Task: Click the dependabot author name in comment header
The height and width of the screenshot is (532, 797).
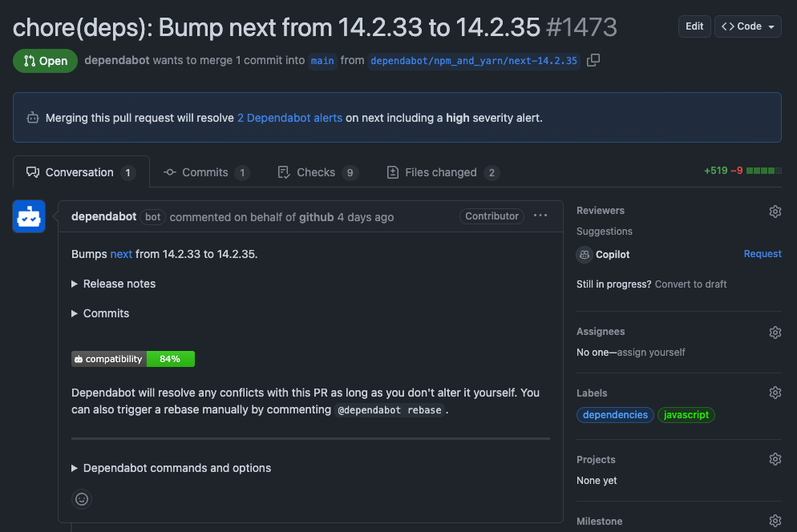Action: [103, 216]
